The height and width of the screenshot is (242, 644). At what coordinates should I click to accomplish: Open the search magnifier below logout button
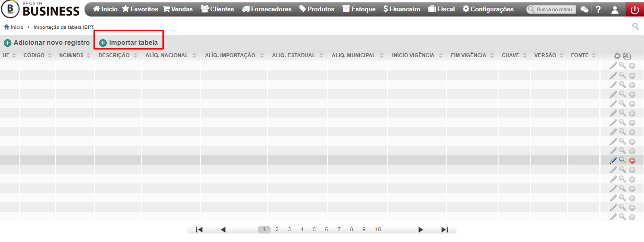point(636,26)
